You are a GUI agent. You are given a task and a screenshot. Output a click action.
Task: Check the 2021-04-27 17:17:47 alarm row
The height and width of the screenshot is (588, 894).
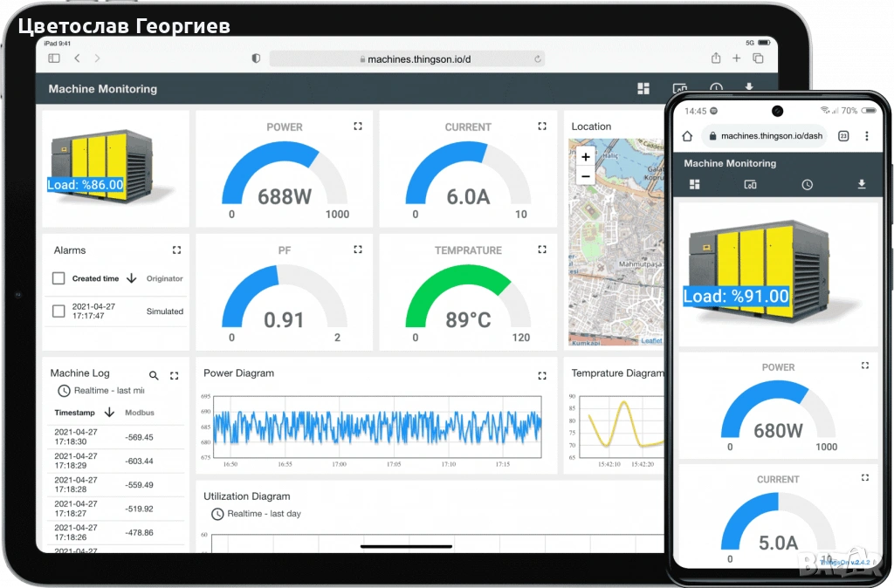coord(58,311)
